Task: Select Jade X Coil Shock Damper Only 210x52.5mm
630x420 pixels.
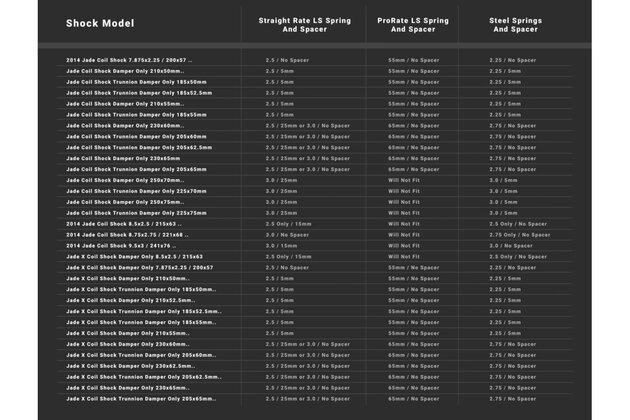Action: [130, 300]
